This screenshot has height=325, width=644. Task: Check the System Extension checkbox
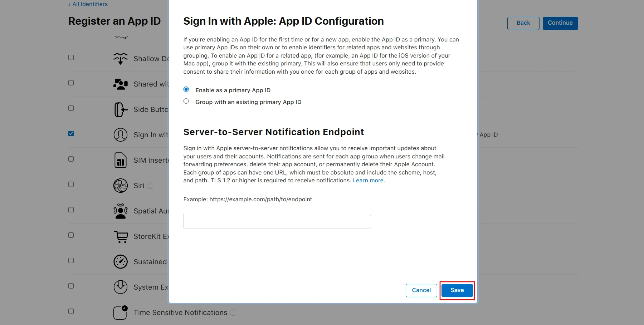[x=71, y=286]
